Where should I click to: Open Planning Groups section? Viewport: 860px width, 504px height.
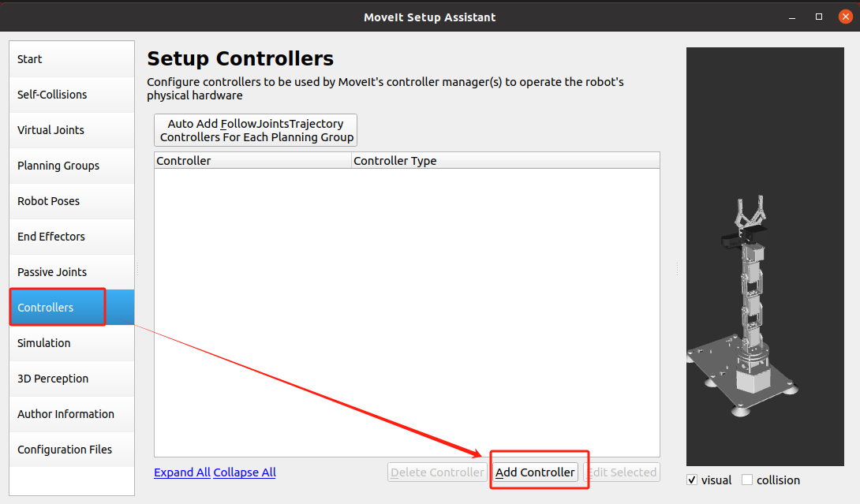pos(72,166)
